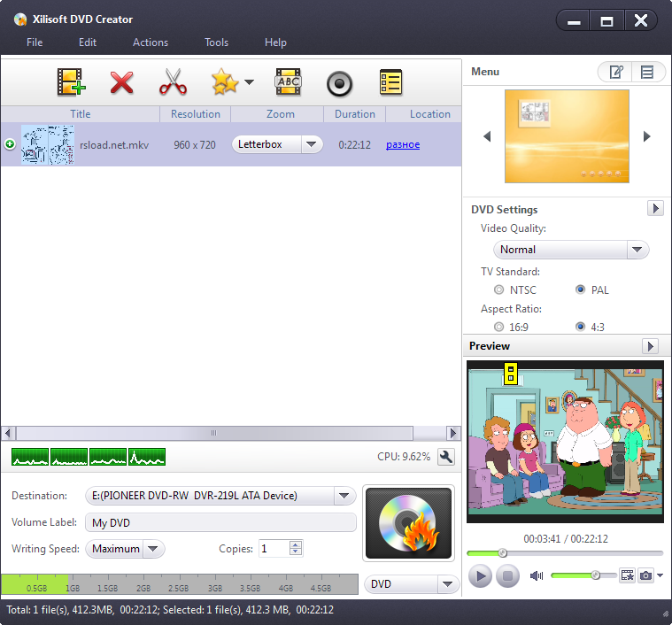Open the effects dropdown arrow beside stars
Image resolution: width=672 pixels, height=625 pixels.
[250, 81]
